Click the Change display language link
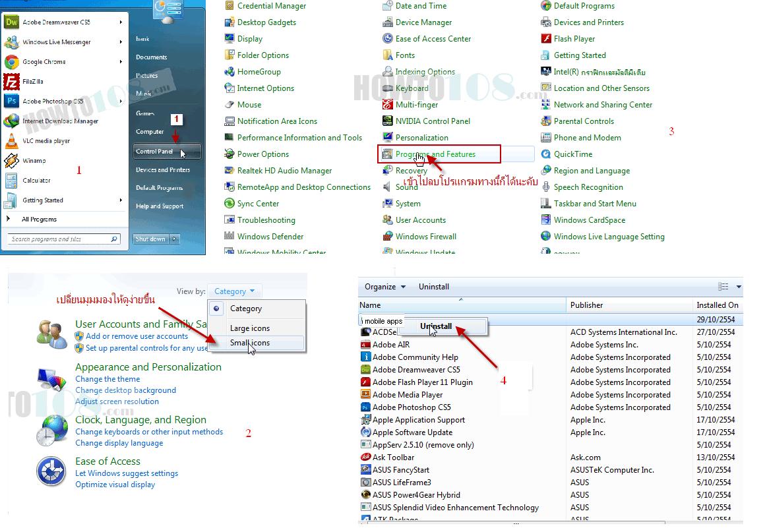Image resolution: width=765 pixels, height=532 pixels. point(119,443)
